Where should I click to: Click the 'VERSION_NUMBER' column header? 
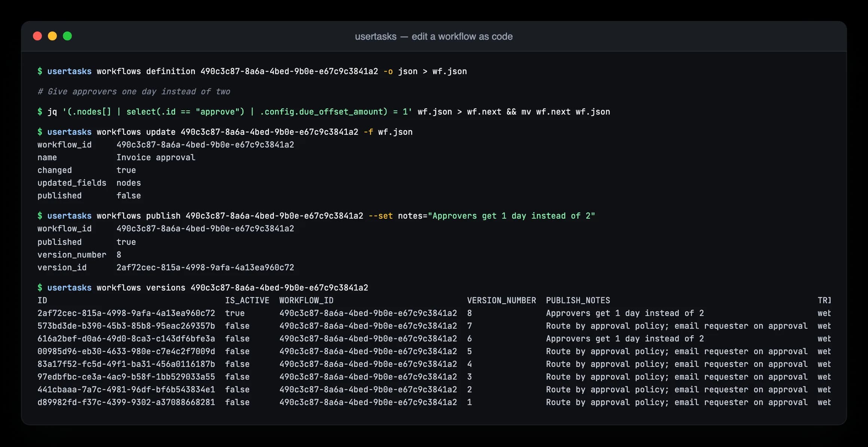pyautogui.click(x=501, y=300)
